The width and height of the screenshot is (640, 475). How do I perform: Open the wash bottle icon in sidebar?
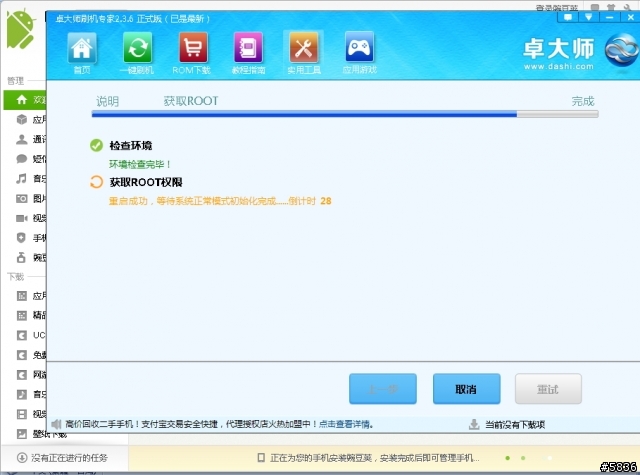click(x=21, y=257)
